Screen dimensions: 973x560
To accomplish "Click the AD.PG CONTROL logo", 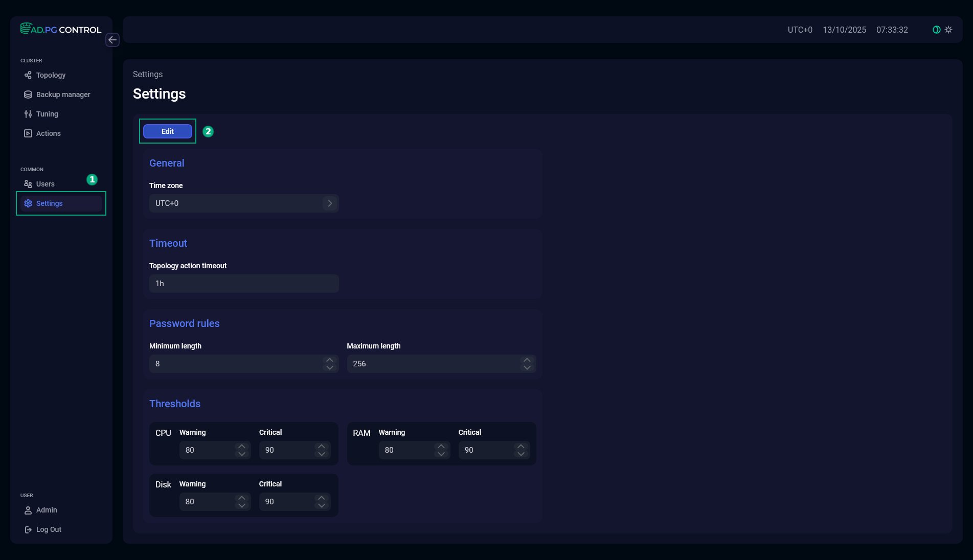I will (60, 29).
